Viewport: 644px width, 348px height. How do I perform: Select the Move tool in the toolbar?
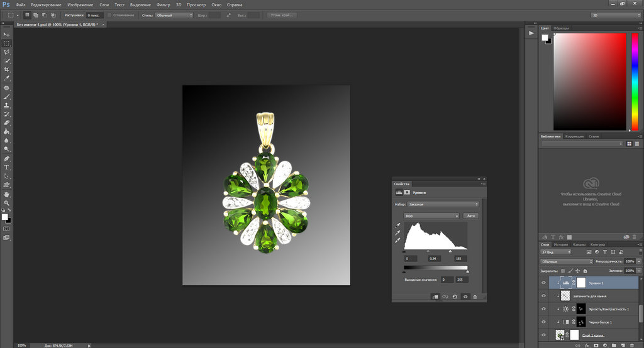pos(6,35)
